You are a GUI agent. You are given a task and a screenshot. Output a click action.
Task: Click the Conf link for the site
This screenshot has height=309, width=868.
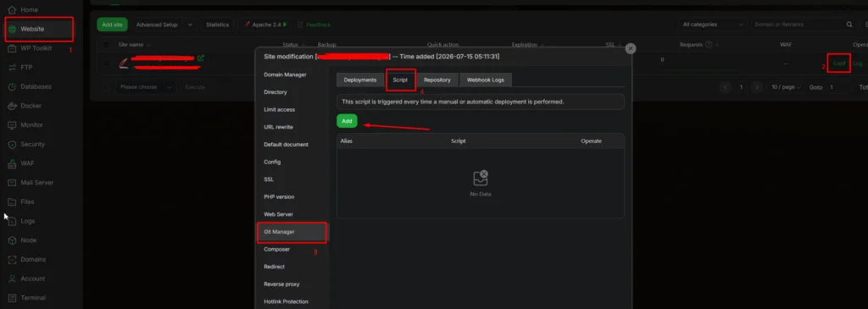coord(839,63)
